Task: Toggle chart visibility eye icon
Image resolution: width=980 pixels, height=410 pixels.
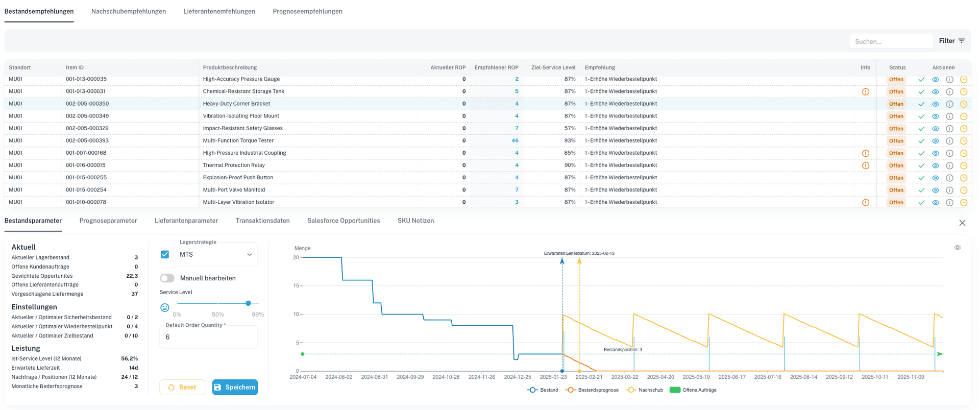Action: tap(957, 248)
